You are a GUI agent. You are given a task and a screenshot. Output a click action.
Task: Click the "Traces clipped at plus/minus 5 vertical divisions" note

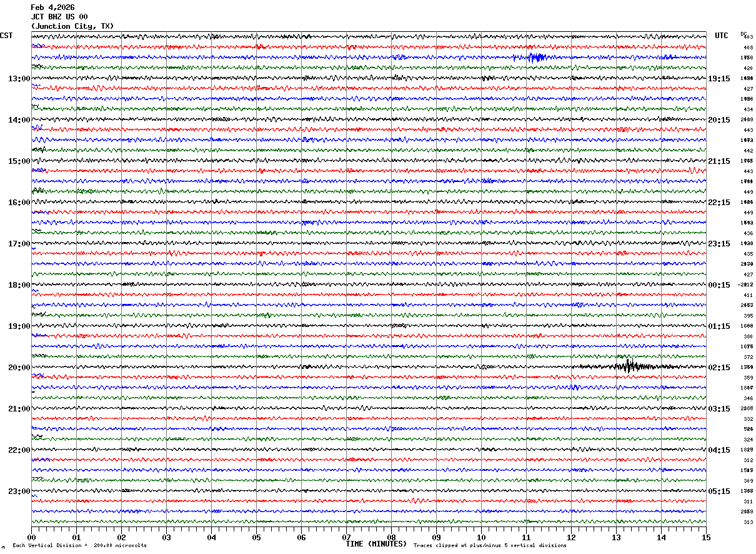[490, 546]
